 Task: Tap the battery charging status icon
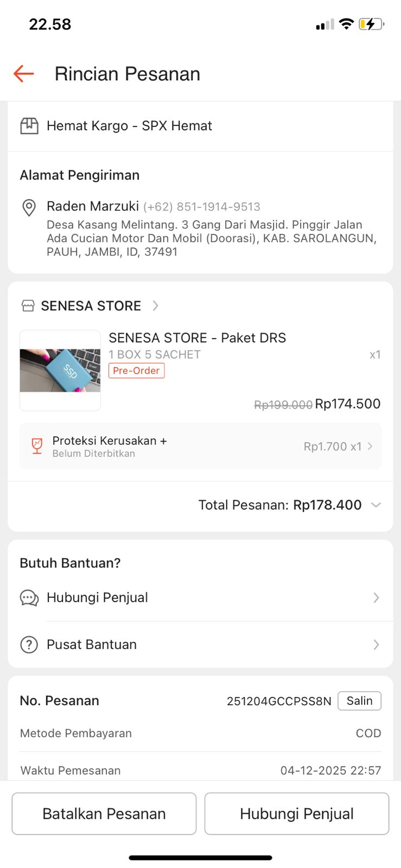pos(371,24)
